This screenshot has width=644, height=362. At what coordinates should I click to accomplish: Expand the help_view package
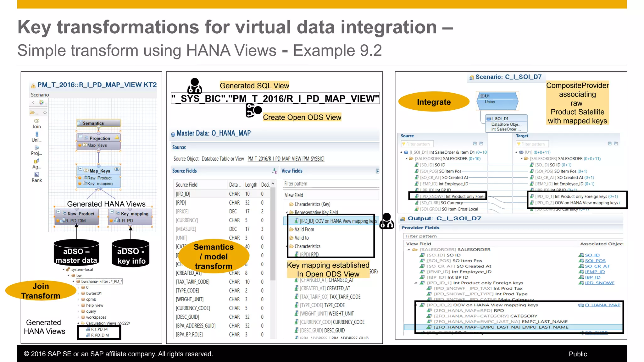click(79, 305)
